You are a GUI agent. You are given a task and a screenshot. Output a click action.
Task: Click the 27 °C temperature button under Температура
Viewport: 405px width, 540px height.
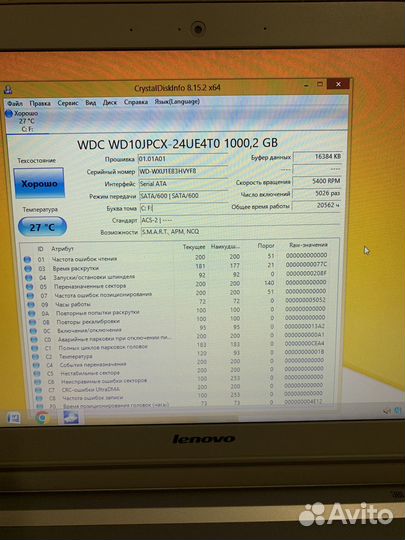click(x=42, y=227)
